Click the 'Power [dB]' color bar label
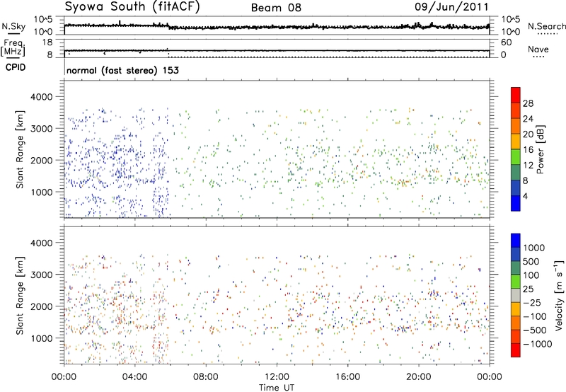 [540, 149]
